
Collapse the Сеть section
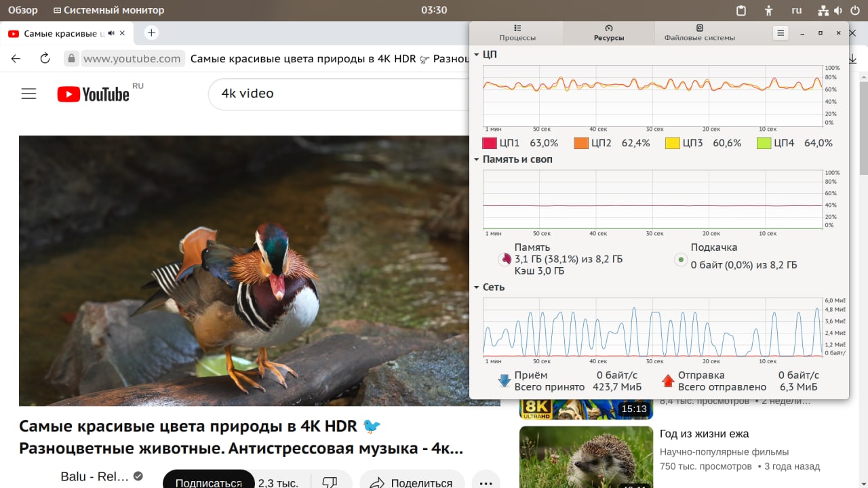(477, 287)
